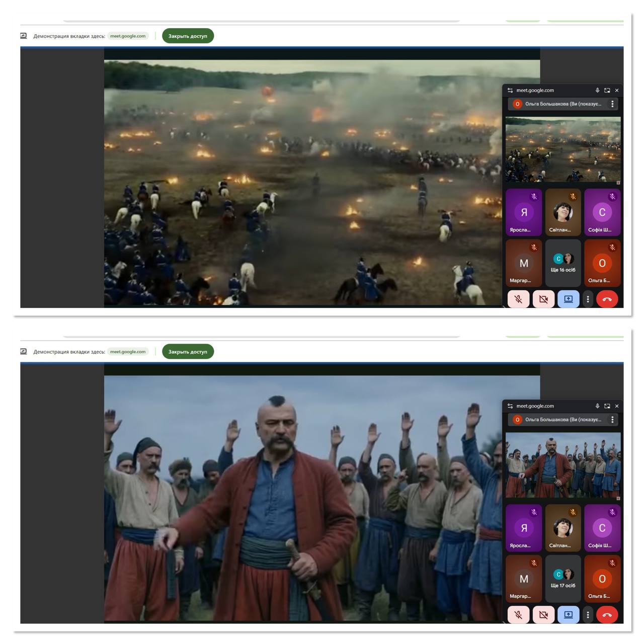Click microphone icon in battle-scene panel title bar

597,91
